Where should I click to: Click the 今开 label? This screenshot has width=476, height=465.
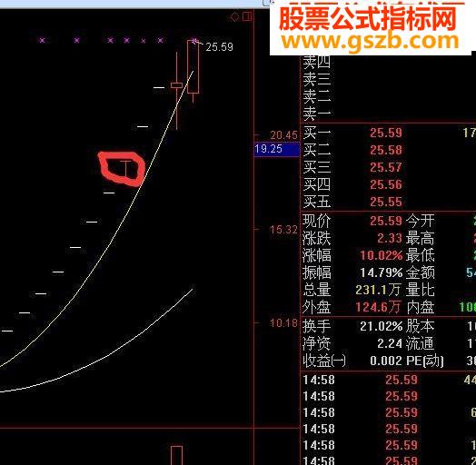point(421,221)
